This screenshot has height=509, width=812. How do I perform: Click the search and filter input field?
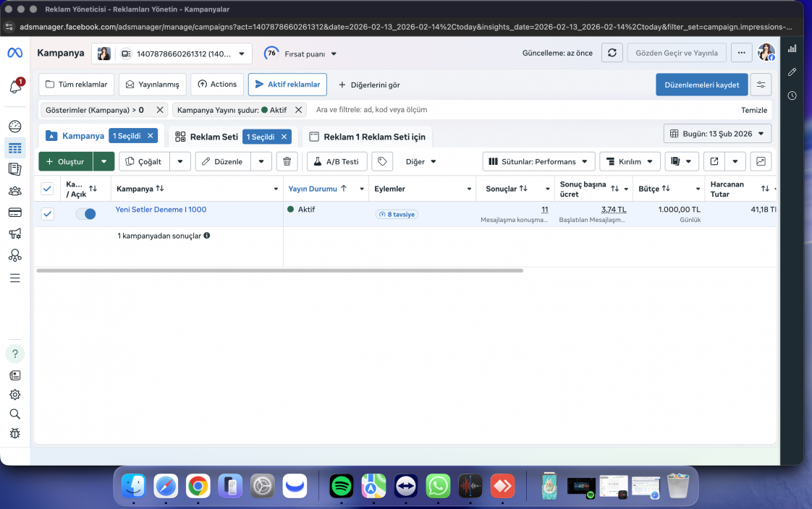pos(523,110)
